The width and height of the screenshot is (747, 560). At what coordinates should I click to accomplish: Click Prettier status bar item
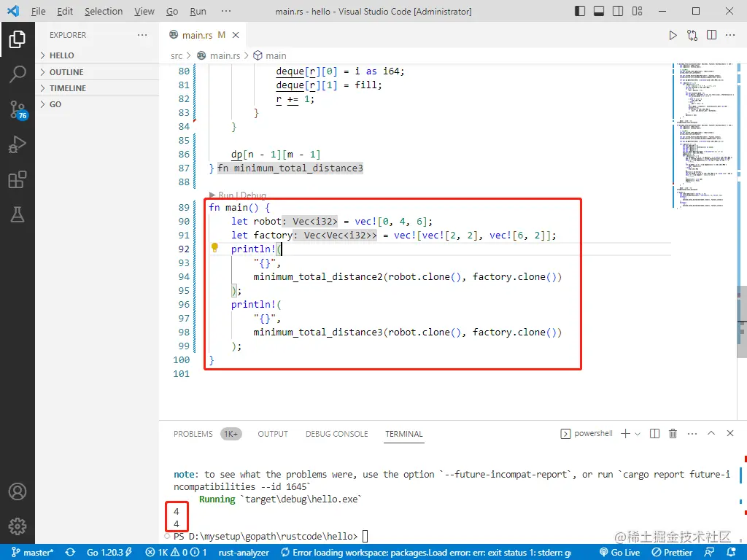[x=672, y=553]
